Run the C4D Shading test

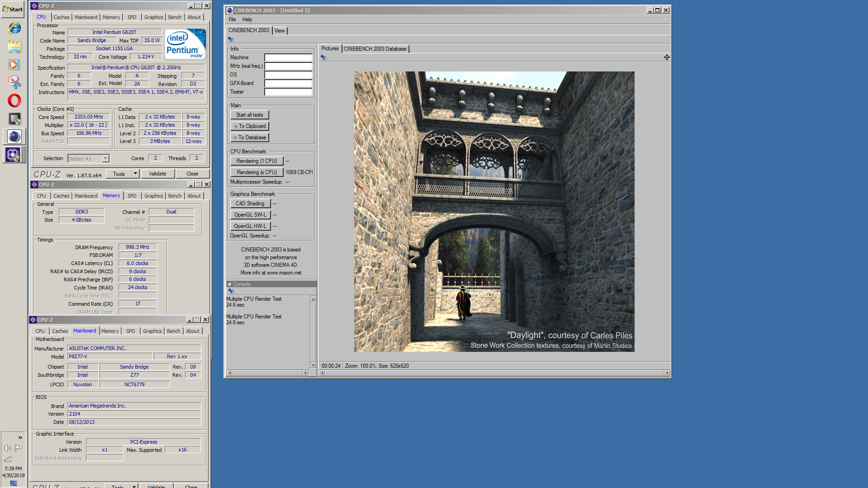click(250, 204)
